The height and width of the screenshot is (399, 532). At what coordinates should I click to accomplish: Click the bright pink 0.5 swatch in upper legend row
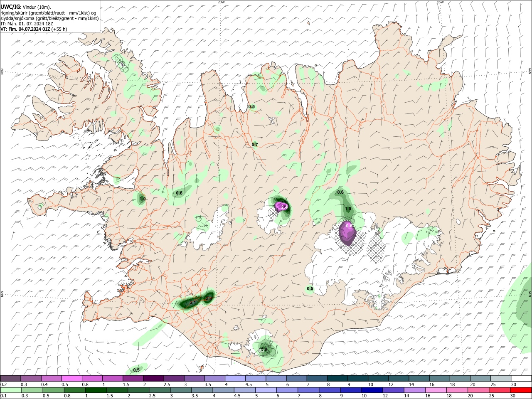pos(71,379)
